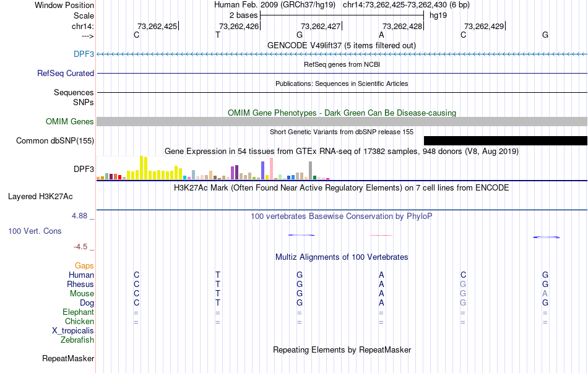Viewport: 588px width, 373px height.
Task: Click the 4.88 PhyloP upper limit value
Action: pyautogui.click(x=79, y=216)
